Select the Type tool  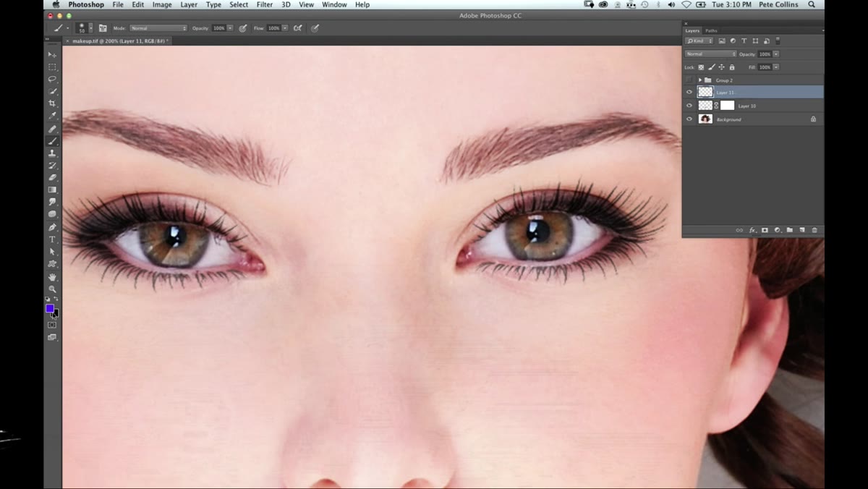[52, 239]
